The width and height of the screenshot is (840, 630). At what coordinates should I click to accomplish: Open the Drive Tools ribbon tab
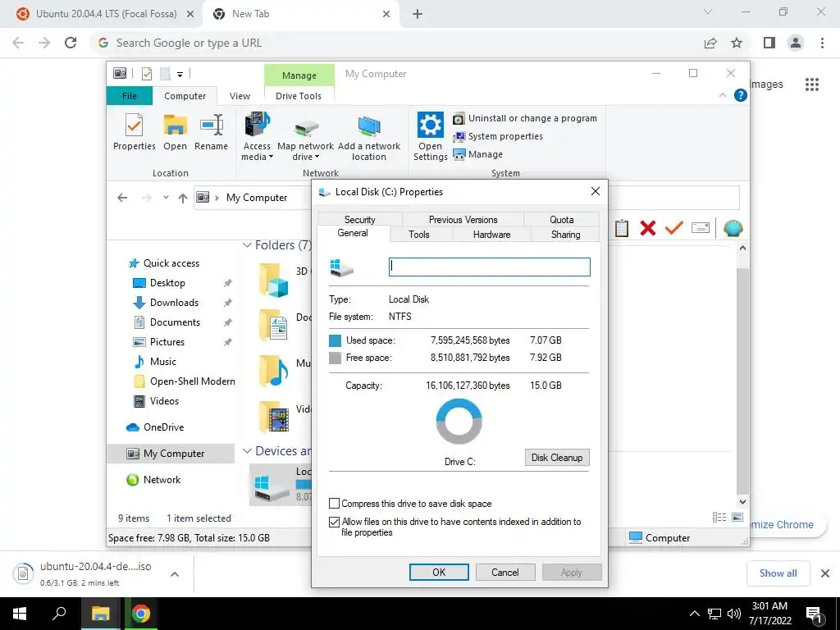pos(299,96)
